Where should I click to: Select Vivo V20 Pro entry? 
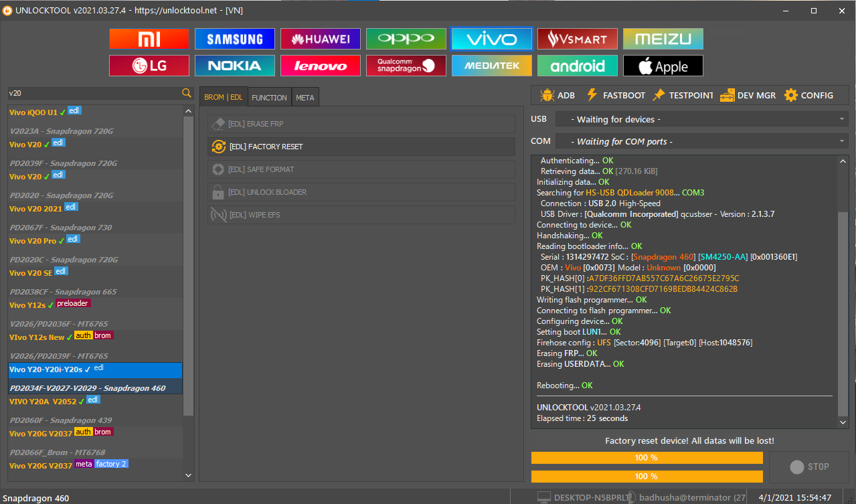tap(96, 241)
